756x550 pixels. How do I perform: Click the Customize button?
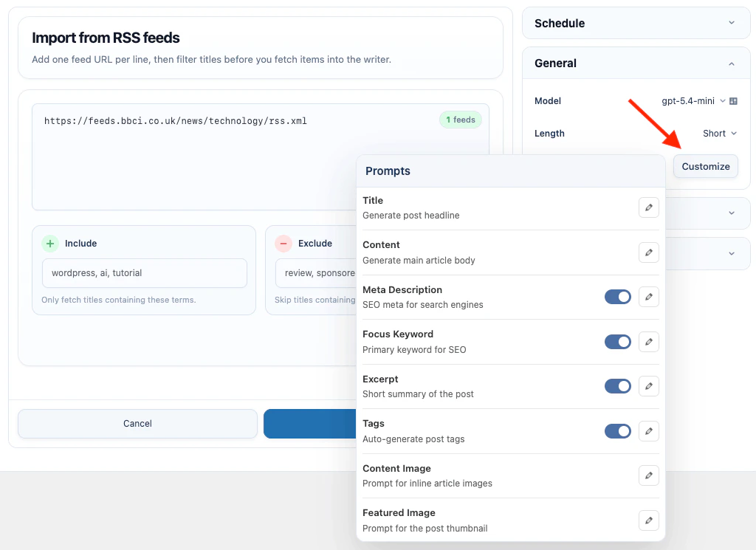click(x=705, y=166)
